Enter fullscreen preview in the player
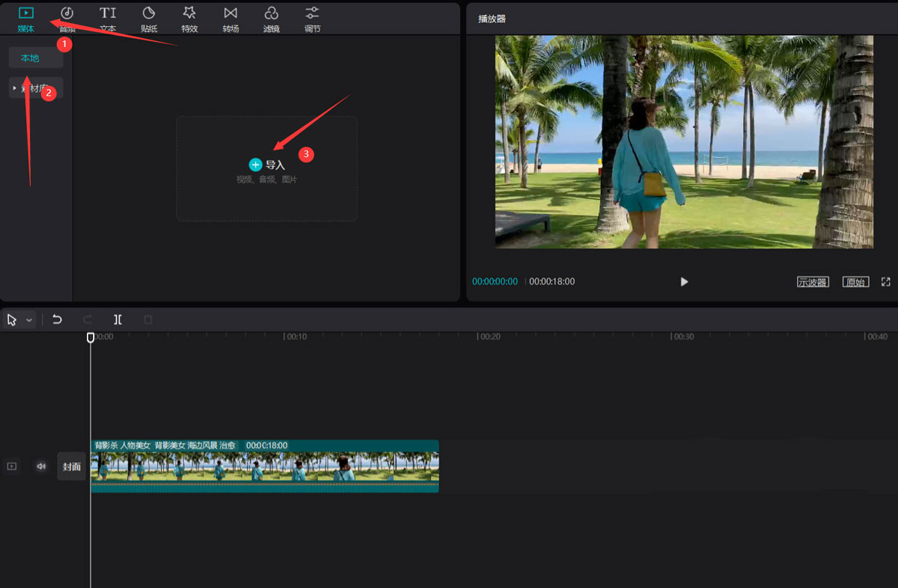 point(886,282)
